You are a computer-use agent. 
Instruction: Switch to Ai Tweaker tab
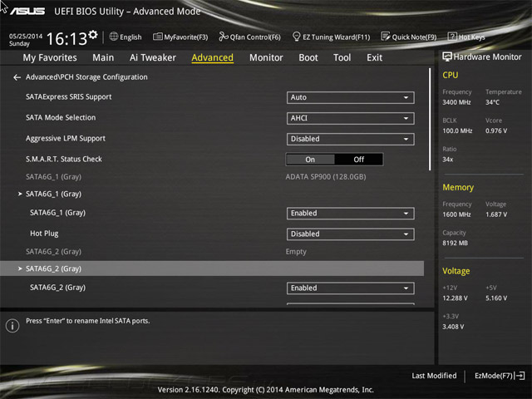(x=153, y=57)
